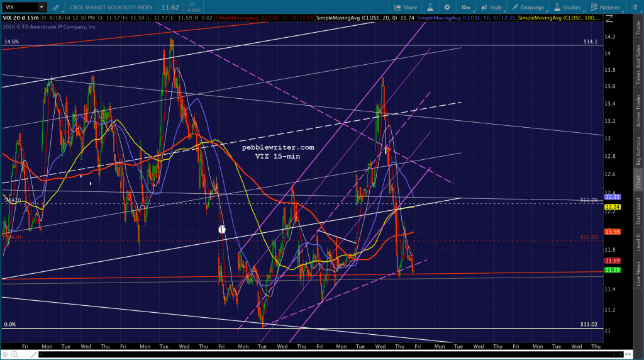
Task: Open the Studies menu
Action: [x=568, y=8]
